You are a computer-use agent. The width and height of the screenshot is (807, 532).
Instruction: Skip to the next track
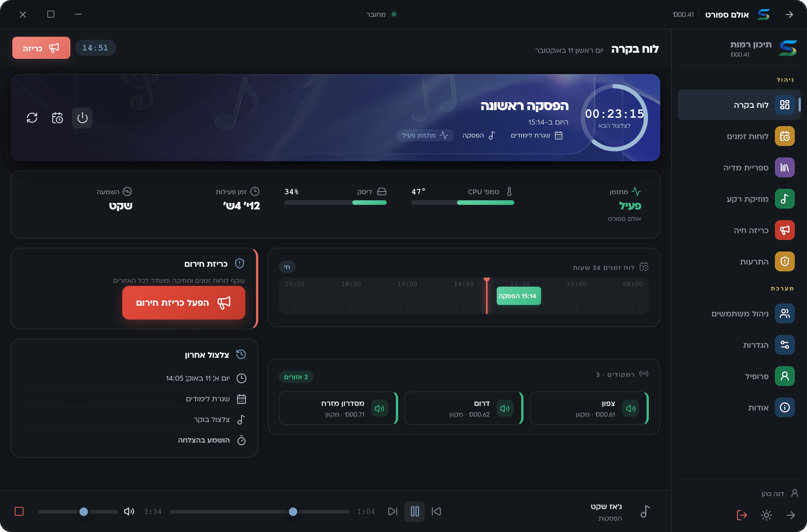point(393,511)
